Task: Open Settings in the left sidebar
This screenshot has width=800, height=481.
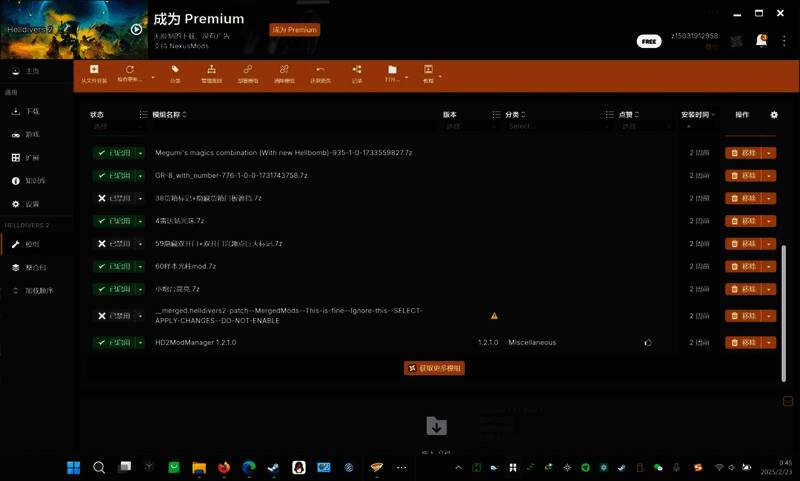Action: [x=32, y=204]
